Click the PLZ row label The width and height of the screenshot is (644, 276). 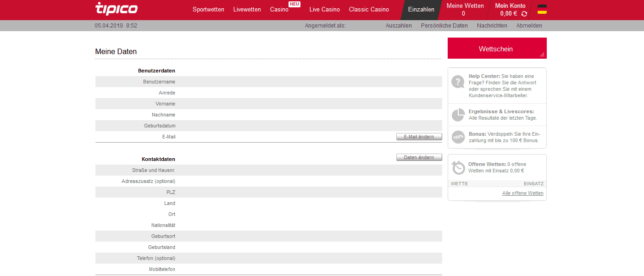tap(171, 192)
